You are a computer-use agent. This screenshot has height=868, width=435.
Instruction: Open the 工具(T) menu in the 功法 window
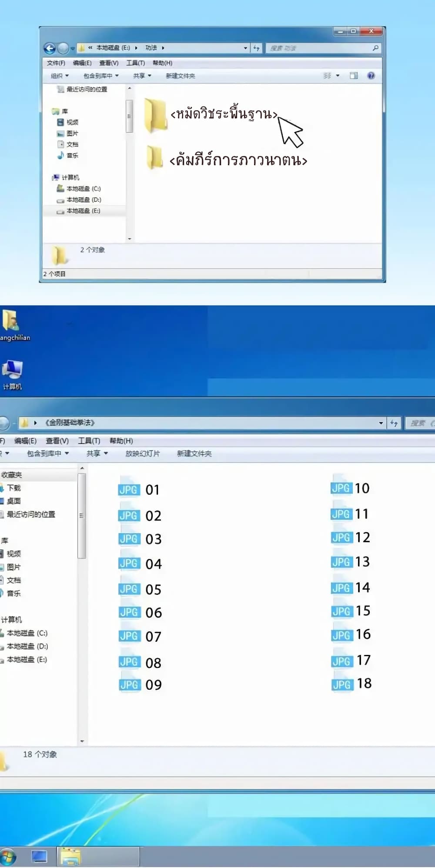(x=135, y=63)
